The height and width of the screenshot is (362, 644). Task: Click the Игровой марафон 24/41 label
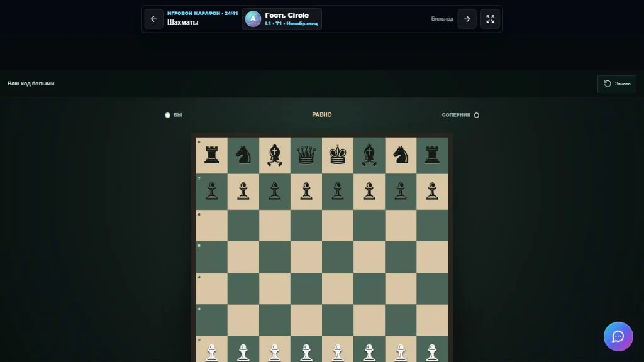203,14
